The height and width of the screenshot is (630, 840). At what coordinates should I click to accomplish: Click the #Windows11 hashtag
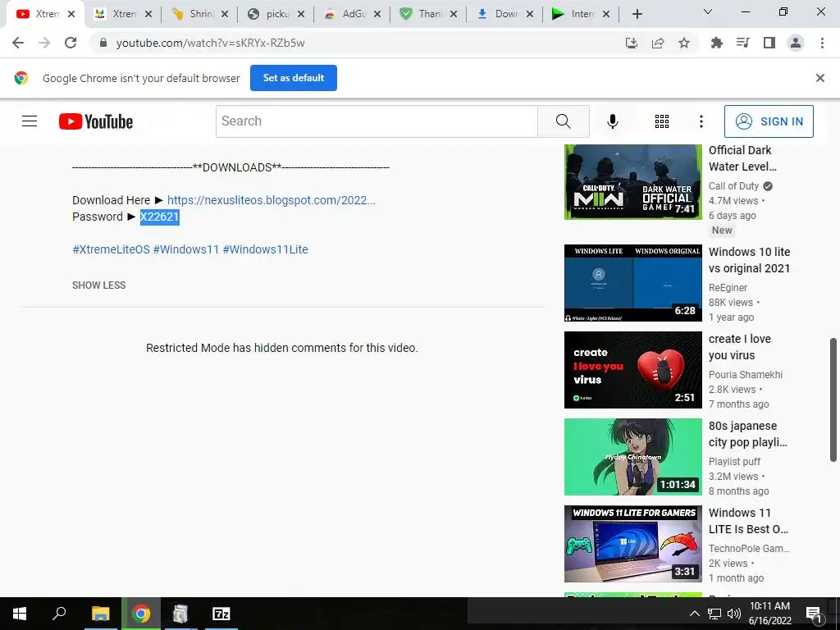(x=186, y=249)
